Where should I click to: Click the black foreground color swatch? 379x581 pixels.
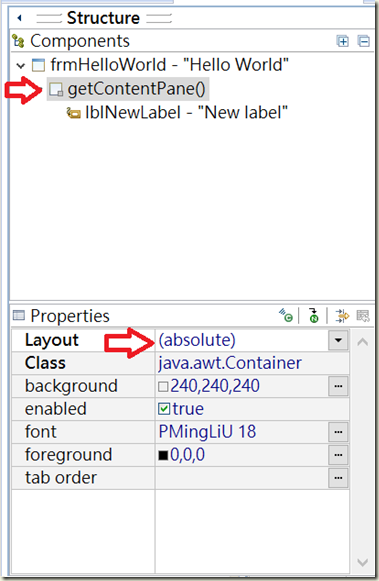tap(163, 455)
